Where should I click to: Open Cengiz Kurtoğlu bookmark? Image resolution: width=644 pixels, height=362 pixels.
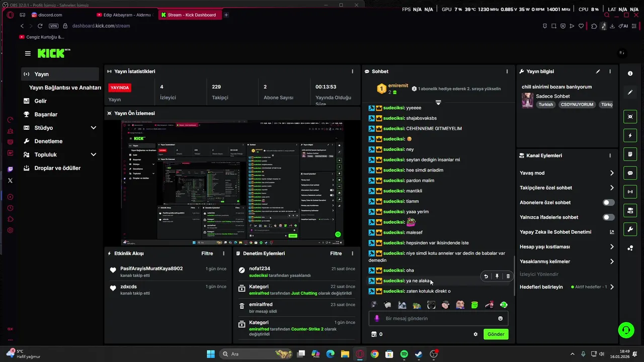coord(42,37)
